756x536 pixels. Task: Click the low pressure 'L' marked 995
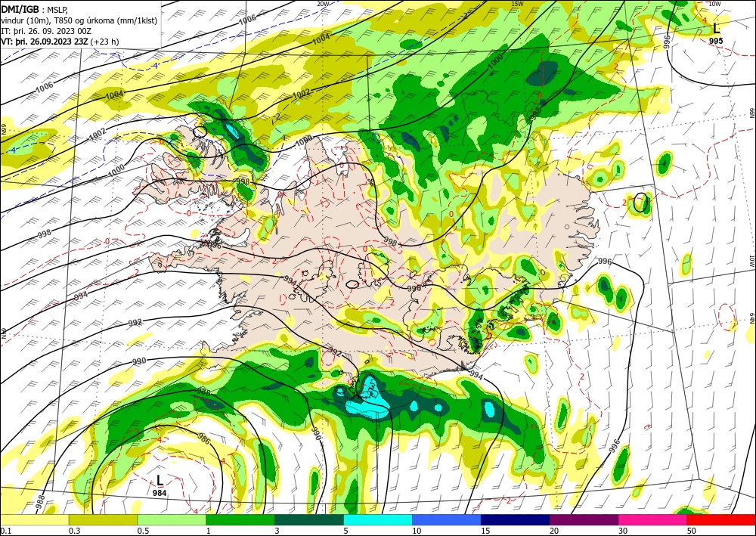click(717, 29)
